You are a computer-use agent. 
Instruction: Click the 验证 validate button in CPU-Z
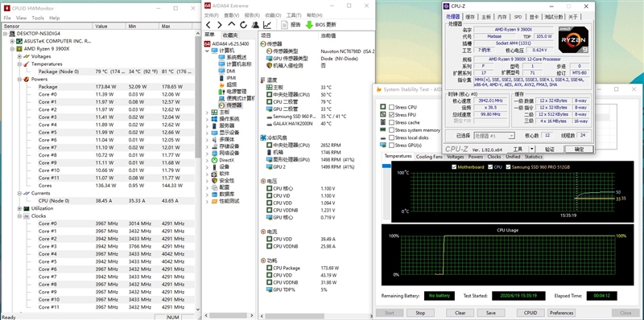[x=550, y=150]
